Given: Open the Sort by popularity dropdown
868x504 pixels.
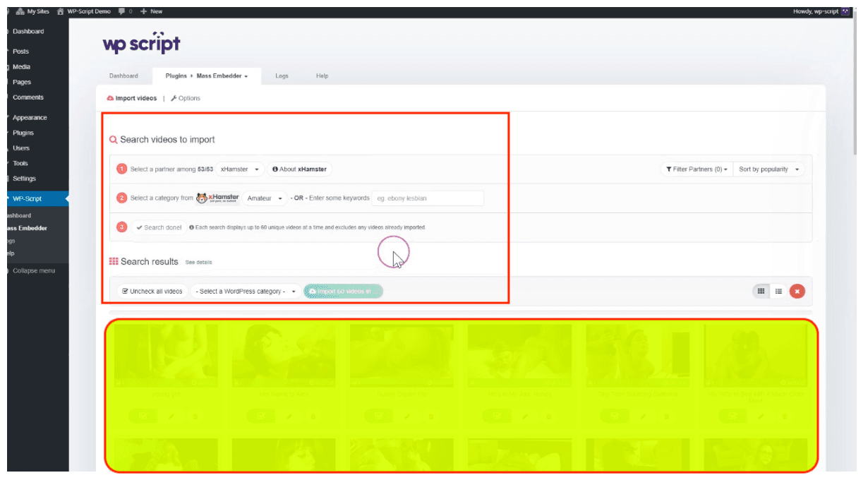Looking at the screenshot, I should point(768,169).
